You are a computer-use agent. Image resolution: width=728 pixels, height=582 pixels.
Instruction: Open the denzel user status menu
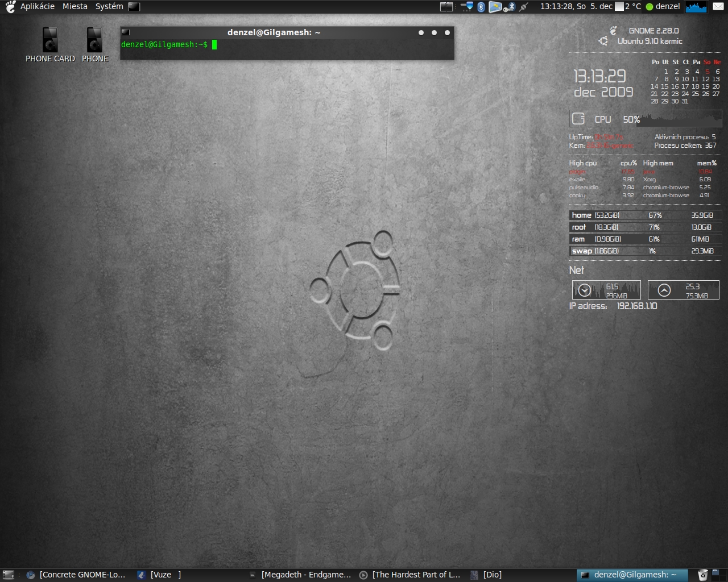pyautogui.click(x=663, y=6)
